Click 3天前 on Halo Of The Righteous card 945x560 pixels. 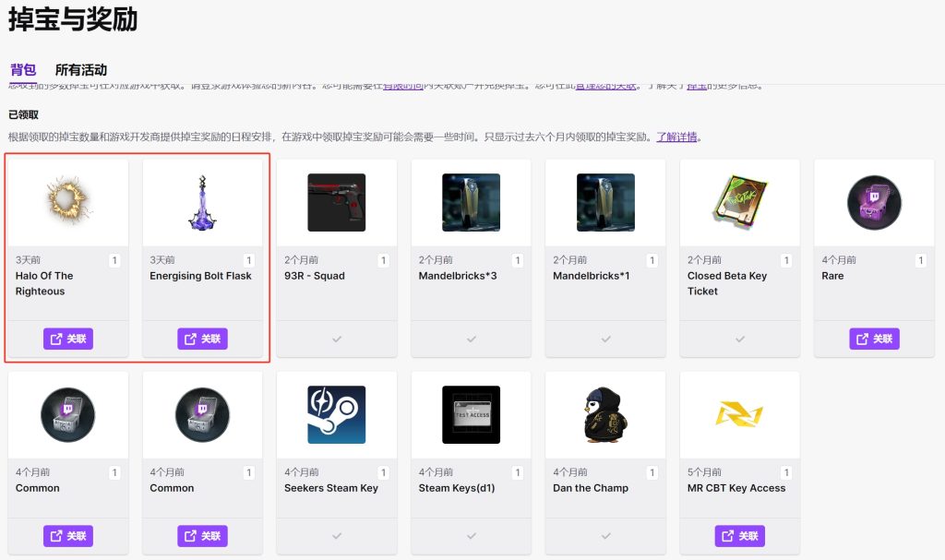tap(28, 260)
